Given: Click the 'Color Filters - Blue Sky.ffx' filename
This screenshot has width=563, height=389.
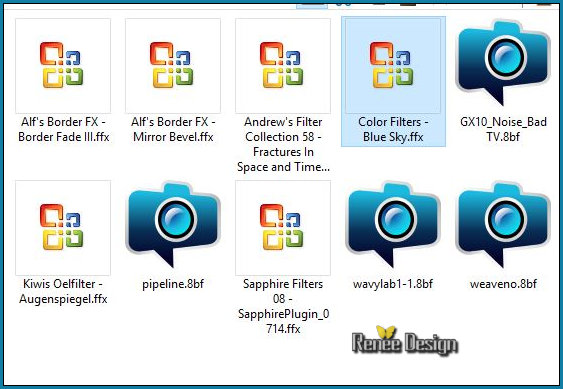Looking at the screenshot, I should (x=393, y=129).
